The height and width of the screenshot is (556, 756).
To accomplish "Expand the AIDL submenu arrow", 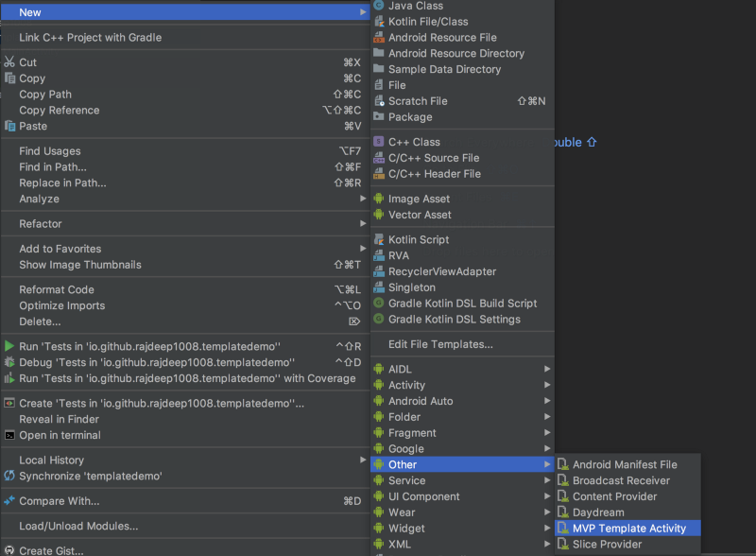I will point(547,369).
